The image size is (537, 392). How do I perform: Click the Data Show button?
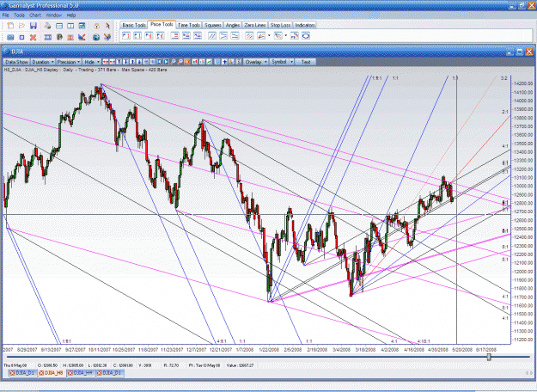coord(16,62)
